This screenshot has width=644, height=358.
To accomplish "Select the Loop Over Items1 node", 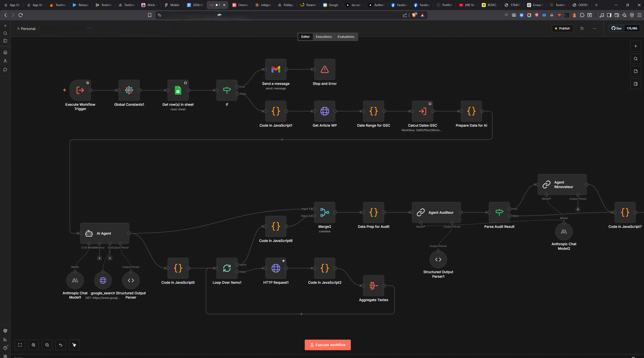I will click(x=227, y=268).
